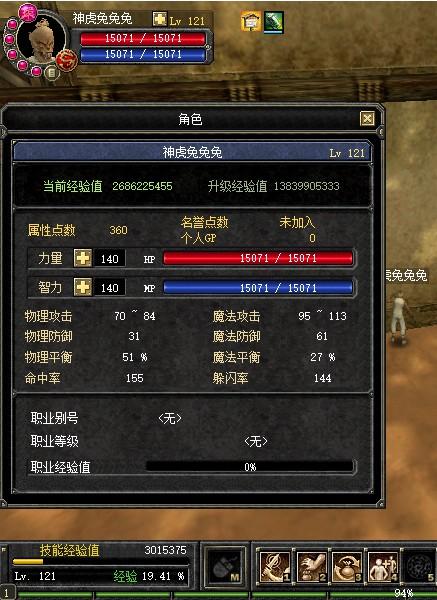The width and height of the screenshot is (437, 600).
Task: Click the green buff icon at top
Action: [x=274, y=22]
